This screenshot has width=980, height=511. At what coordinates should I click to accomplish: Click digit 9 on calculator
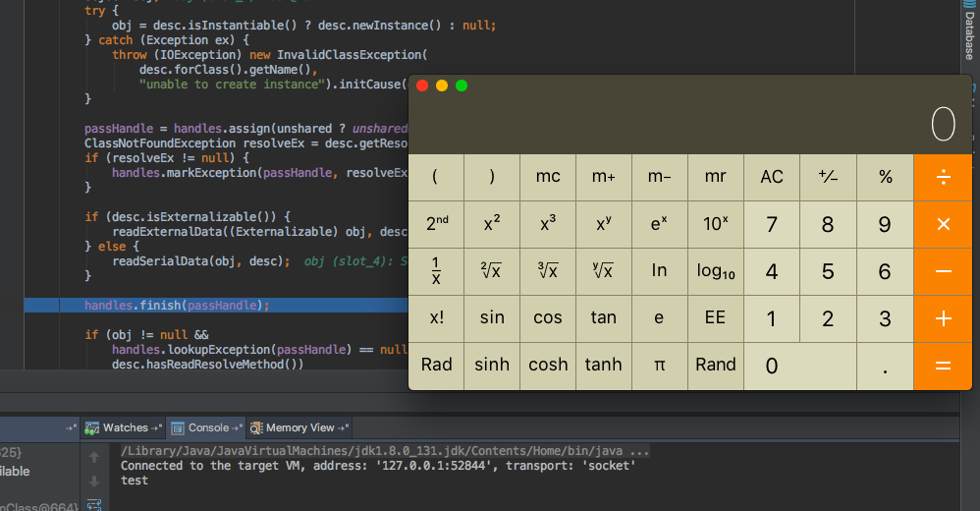pyautogui.click(x=885, y=224)
